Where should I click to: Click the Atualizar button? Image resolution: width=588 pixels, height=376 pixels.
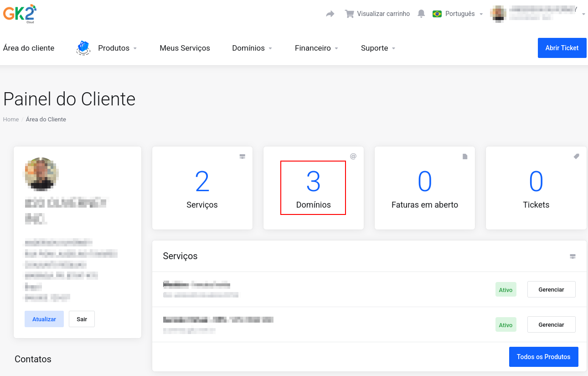[44, 319]
